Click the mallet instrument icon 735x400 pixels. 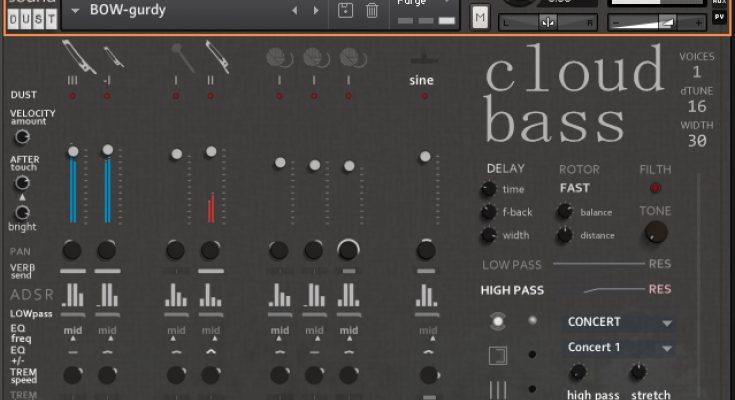(176, 55)
